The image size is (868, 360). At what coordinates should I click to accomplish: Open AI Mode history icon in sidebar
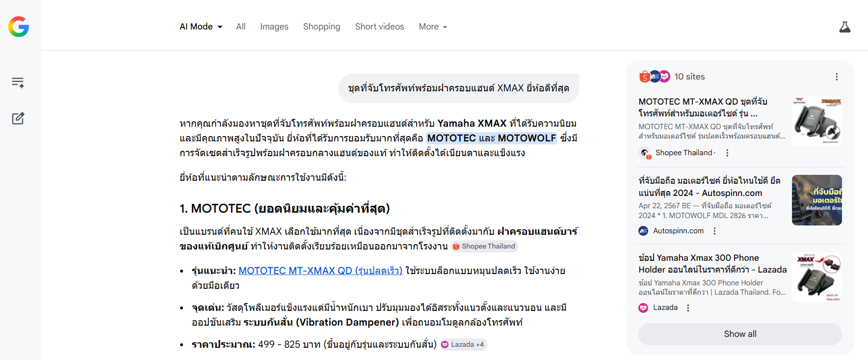point(18,83)
